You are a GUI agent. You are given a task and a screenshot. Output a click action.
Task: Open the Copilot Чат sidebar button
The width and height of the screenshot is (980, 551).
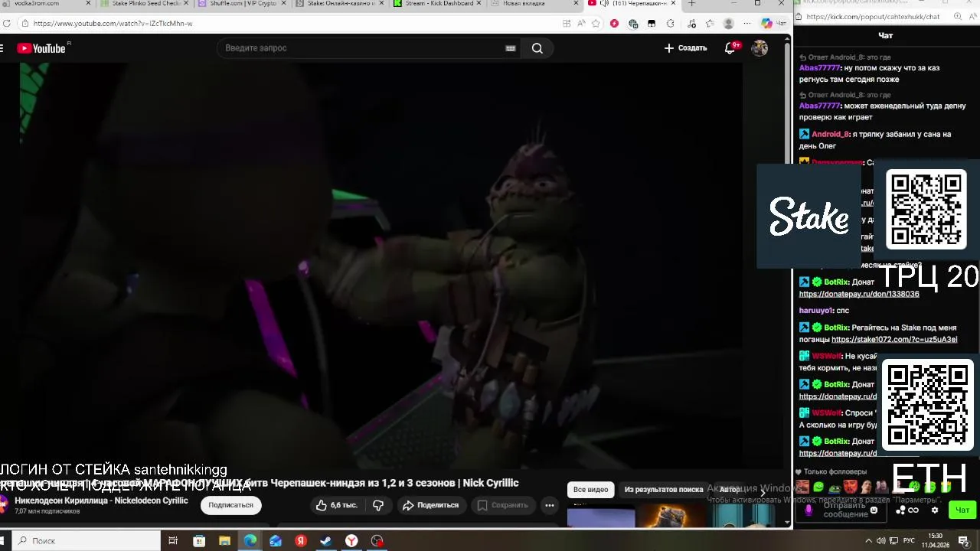pos(773,24)
